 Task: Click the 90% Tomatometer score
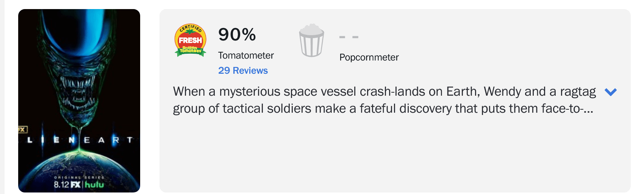click(x=237, y=35)
